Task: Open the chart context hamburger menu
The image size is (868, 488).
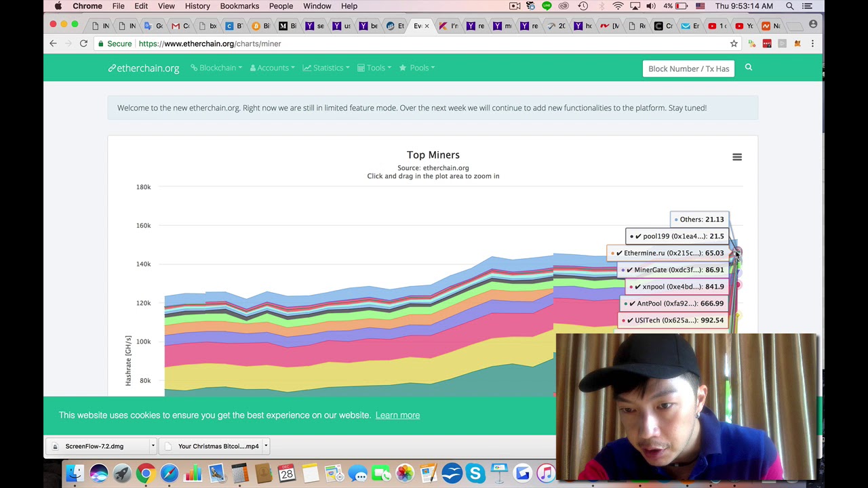Action: pyautogui.click(x=737, y=157)
